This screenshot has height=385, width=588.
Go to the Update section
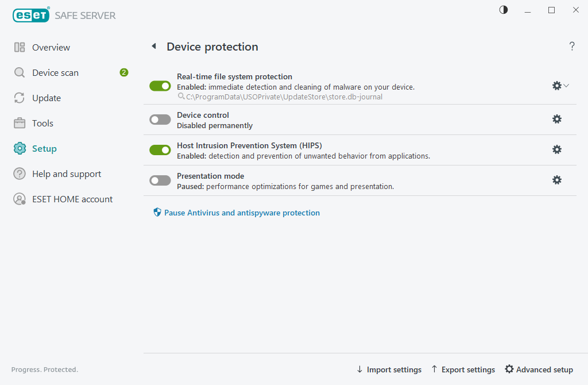pyautogui.click(x=47, y=98)
